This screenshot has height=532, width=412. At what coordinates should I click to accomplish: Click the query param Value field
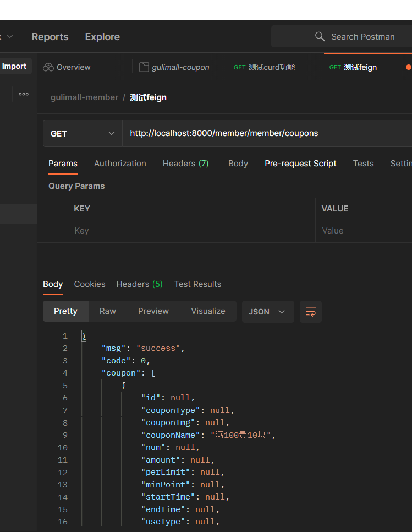coord(364,231)
